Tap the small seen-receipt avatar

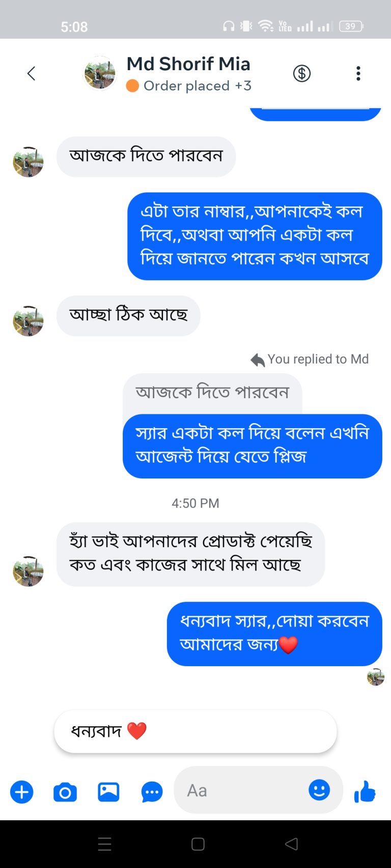click(376, 677)
